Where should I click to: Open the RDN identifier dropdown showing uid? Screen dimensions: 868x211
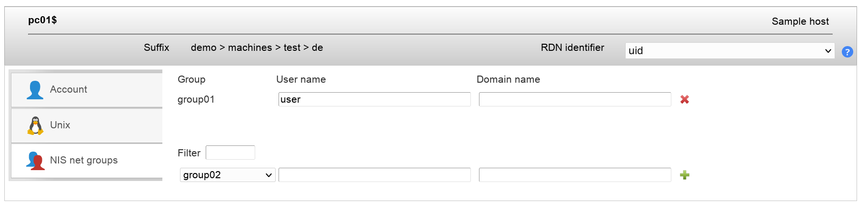(x=729, y=51)
